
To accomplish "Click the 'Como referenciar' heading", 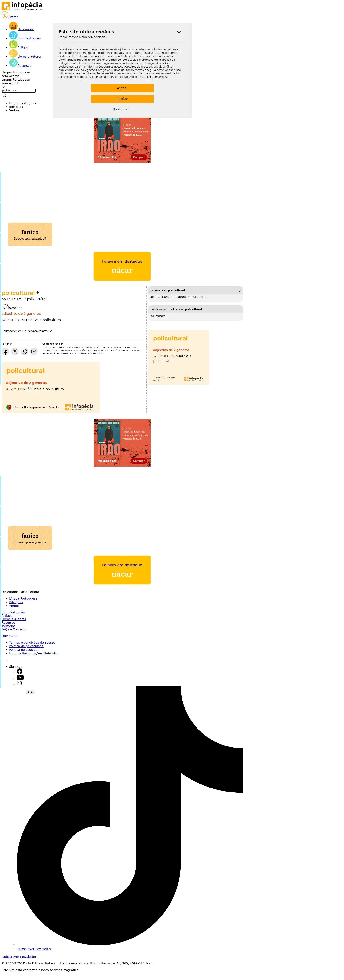I will pyautogui.click(x=53, y=344).
